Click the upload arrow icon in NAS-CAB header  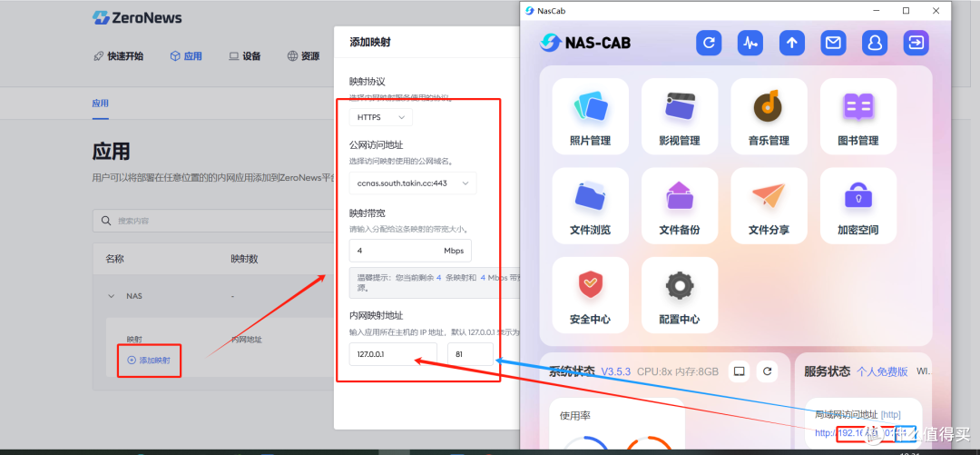(x=792, y=43)
